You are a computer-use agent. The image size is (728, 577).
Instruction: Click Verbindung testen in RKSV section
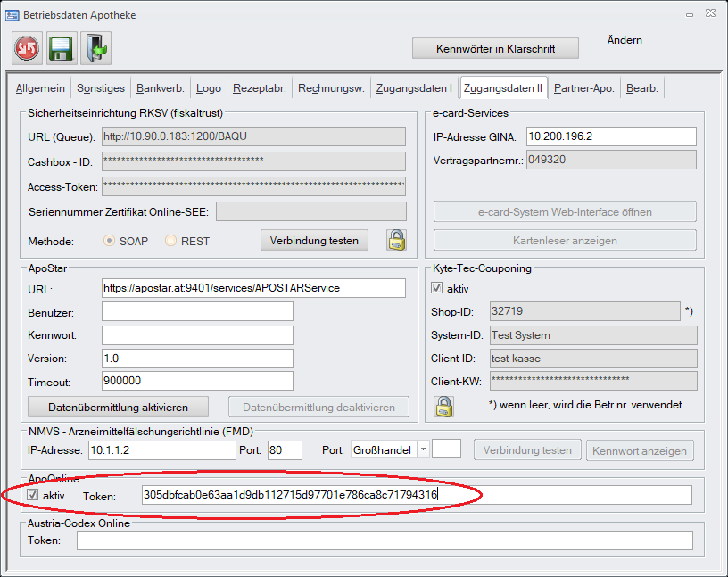[314, 240]
